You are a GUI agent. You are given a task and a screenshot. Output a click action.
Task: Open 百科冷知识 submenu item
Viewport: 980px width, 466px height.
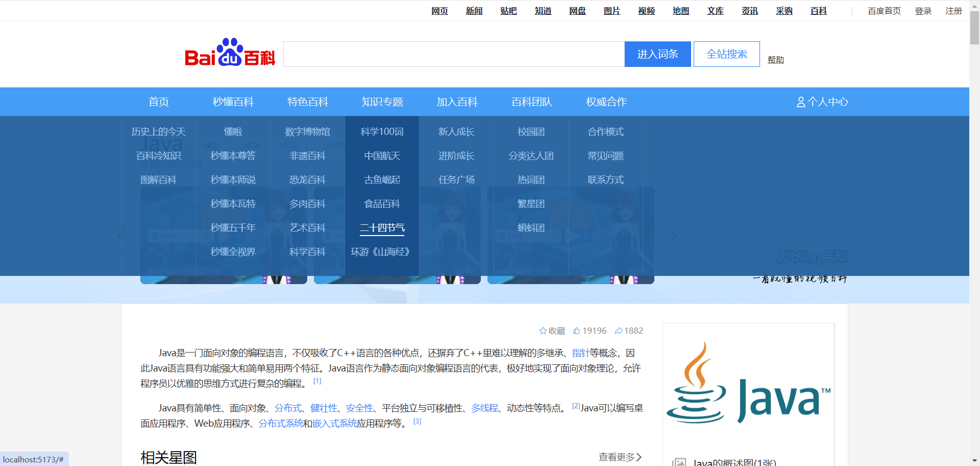coord(159,156)
